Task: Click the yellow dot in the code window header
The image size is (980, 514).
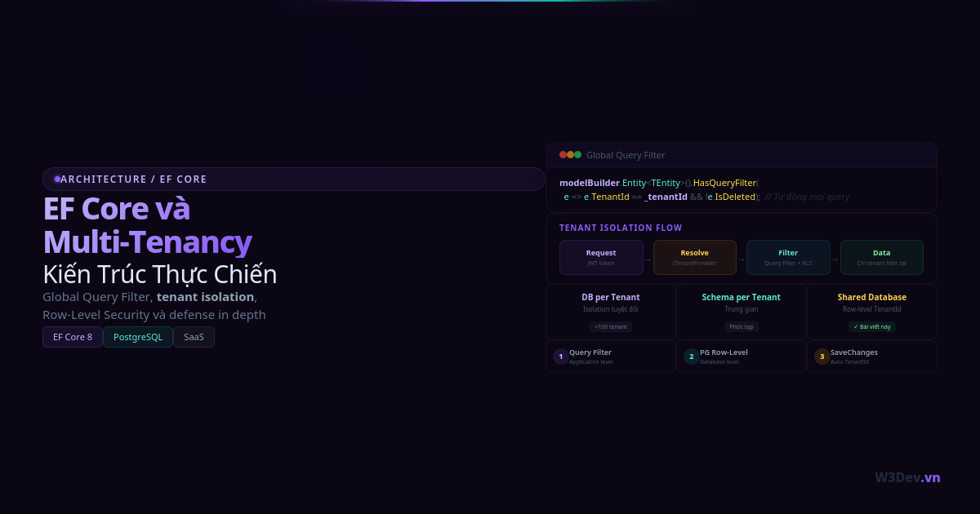Action: click(570, 155)
